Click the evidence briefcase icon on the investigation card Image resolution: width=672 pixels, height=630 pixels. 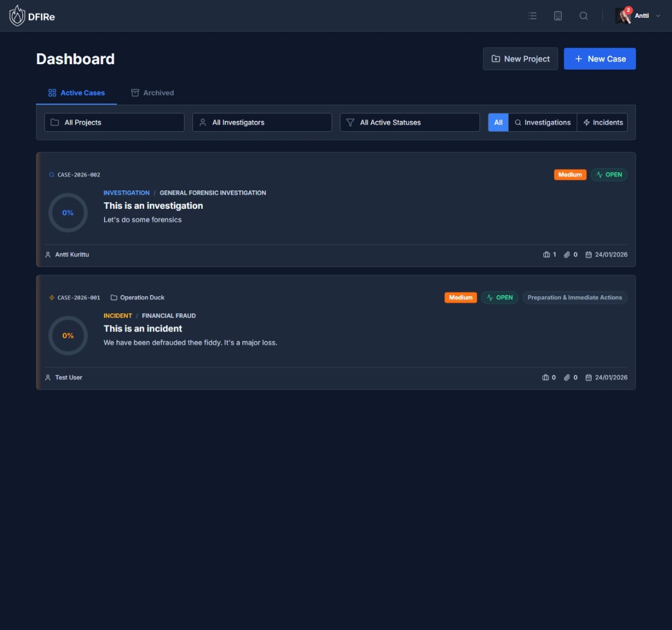546,254
